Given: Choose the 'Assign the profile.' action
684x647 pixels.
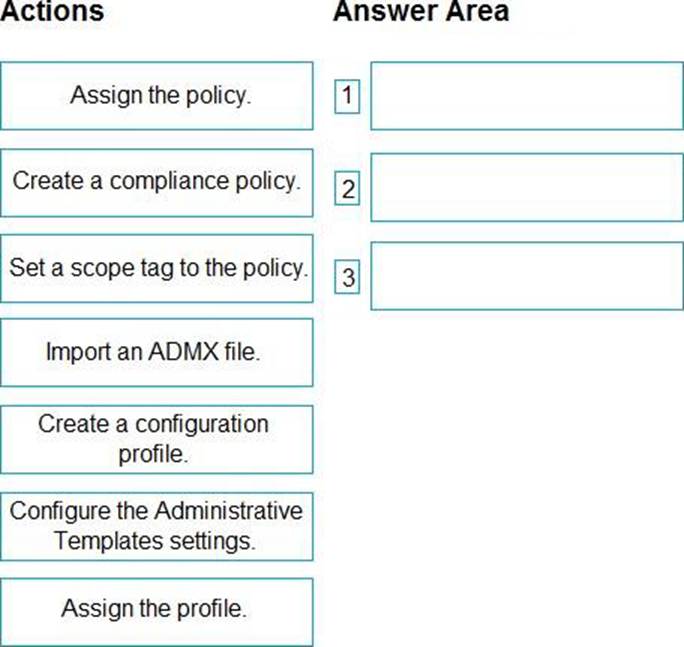Looking at the screenshot, I should (x=157, y=612).
